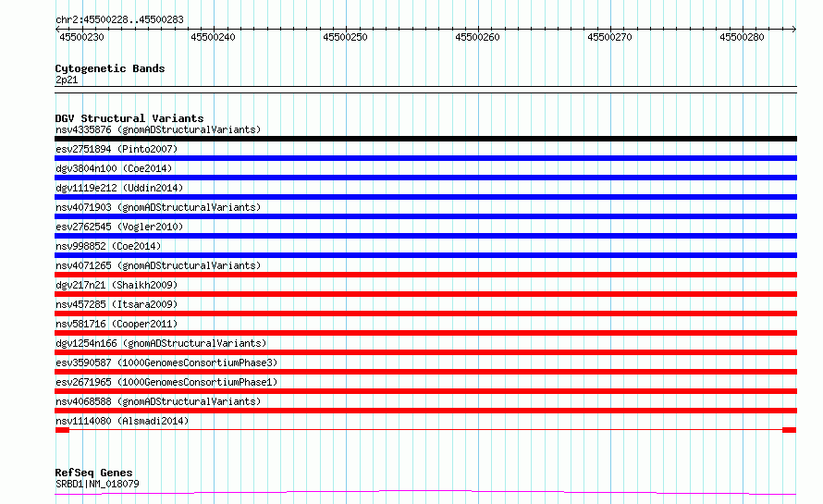
Task: Click the red bar under esv2671965
Action: click(x=425, y=391)
